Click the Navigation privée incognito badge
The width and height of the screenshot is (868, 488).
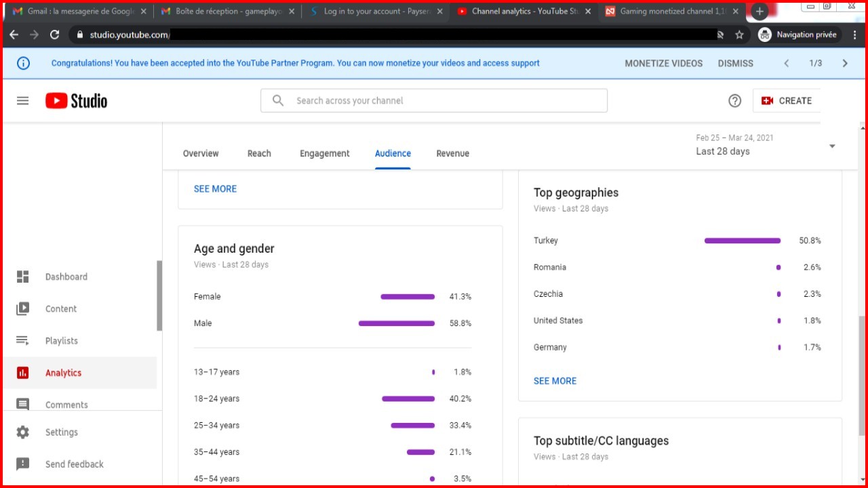[x=797, y=35]
